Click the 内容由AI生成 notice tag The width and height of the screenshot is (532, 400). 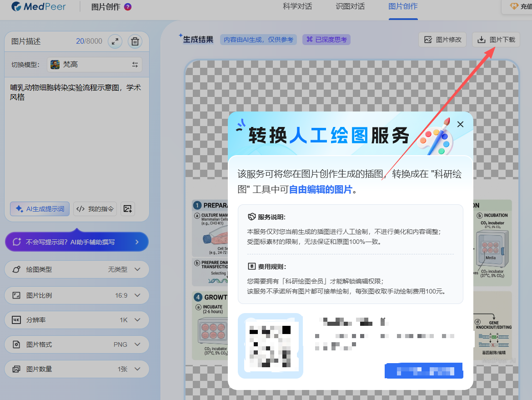[x=259, y=40]
